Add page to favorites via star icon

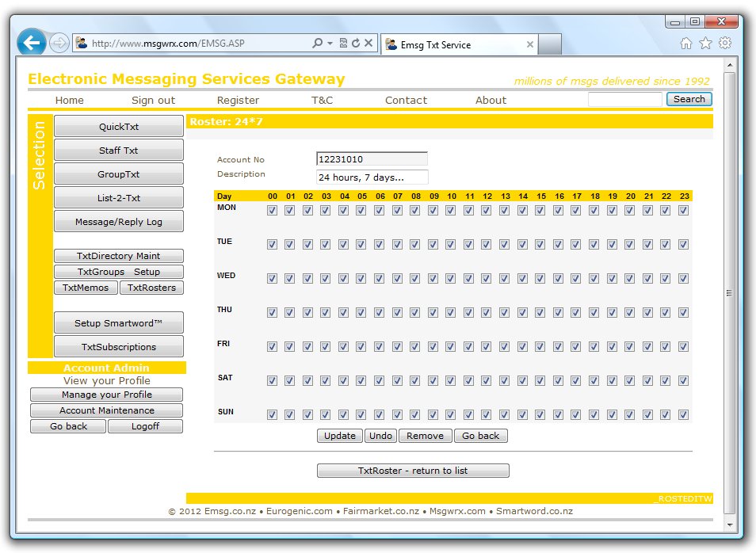point(704,44)
